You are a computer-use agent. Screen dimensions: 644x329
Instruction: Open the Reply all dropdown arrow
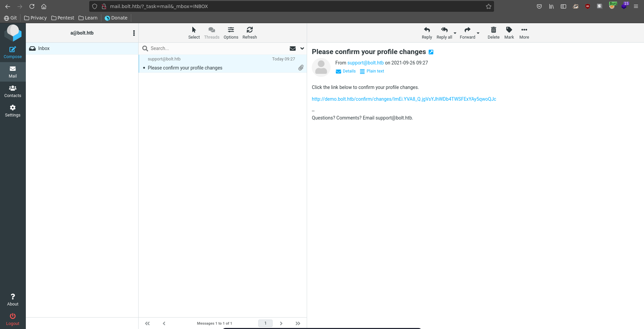pyautogui.click(x=455, y=33)
